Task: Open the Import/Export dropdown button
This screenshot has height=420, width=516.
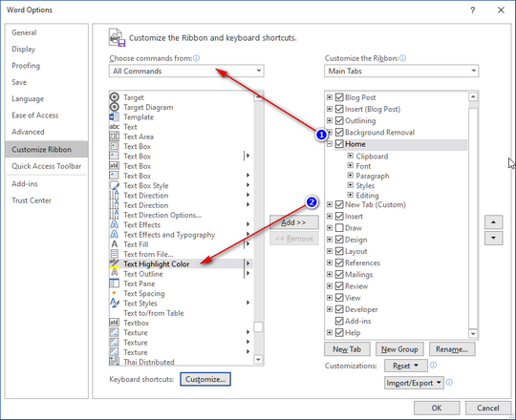Action: [414, 383]
